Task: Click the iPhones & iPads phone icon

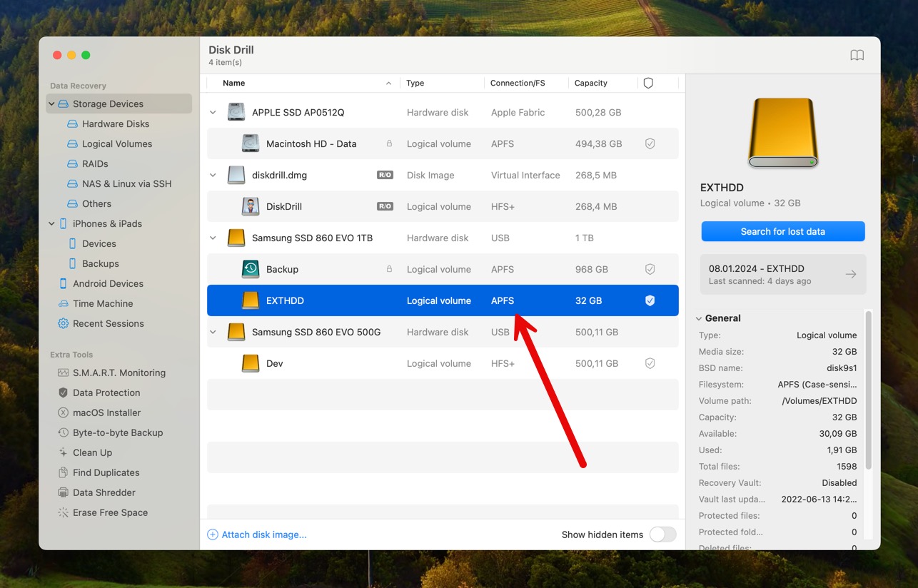Action: click(64, 224)
